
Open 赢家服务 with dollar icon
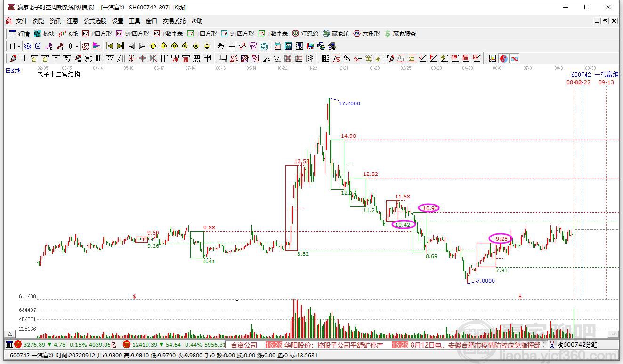click(x=400, y=33)
